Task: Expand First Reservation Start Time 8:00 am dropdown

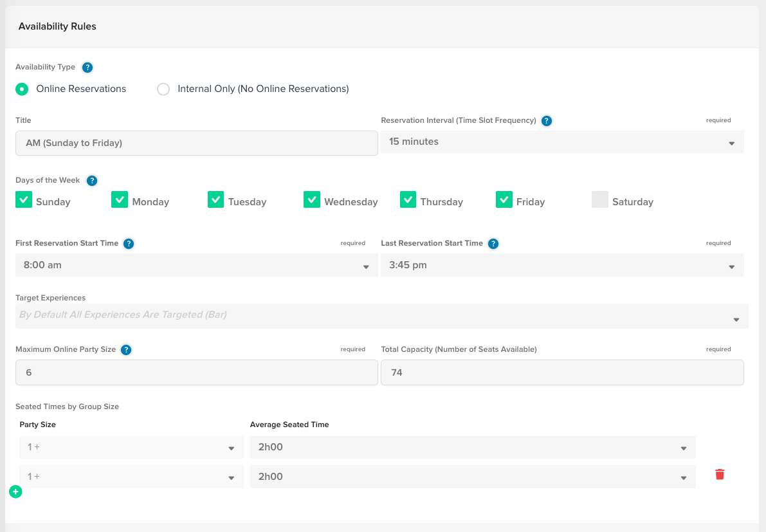Action: pos(196,265)
